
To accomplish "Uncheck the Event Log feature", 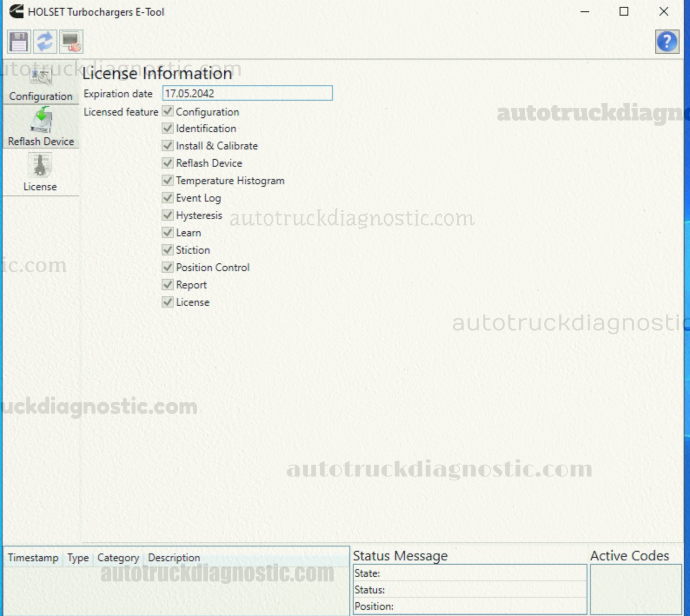I will [x=168, y=198].
